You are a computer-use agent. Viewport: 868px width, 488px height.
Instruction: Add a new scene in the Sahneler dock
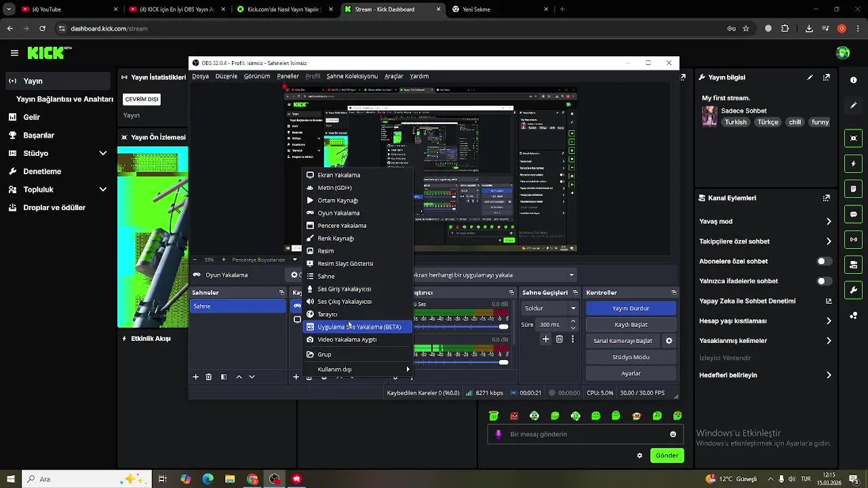pos(196,377)
